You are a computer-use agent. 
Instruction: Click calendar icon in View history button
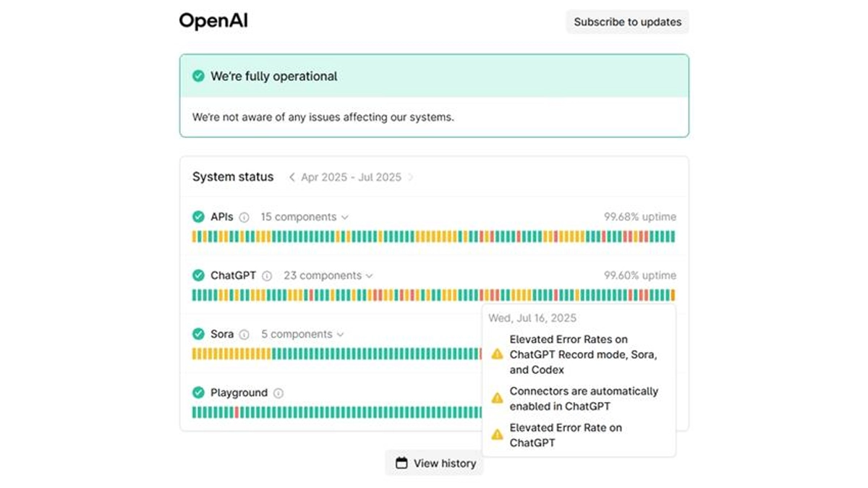401,463
